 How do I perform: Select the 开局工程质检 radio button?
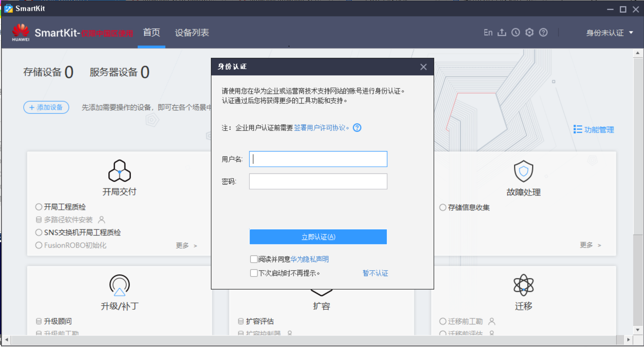pyautogui.click(x=39, y=206)
